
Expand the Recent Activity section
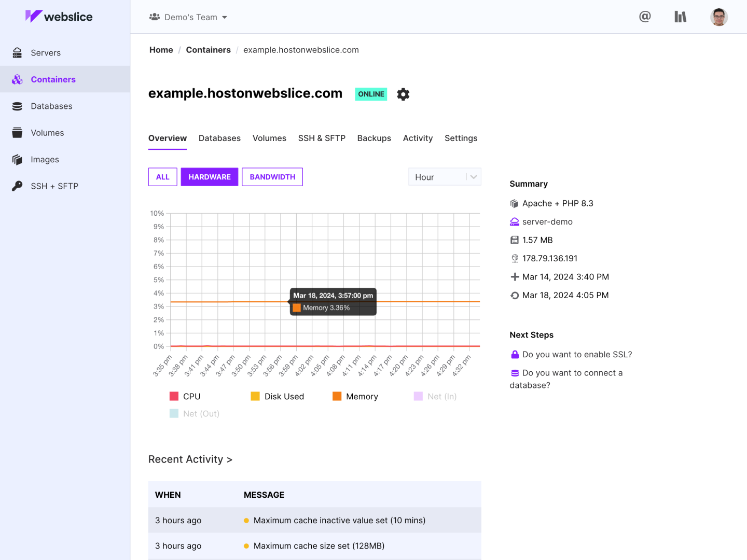[190, 459]
